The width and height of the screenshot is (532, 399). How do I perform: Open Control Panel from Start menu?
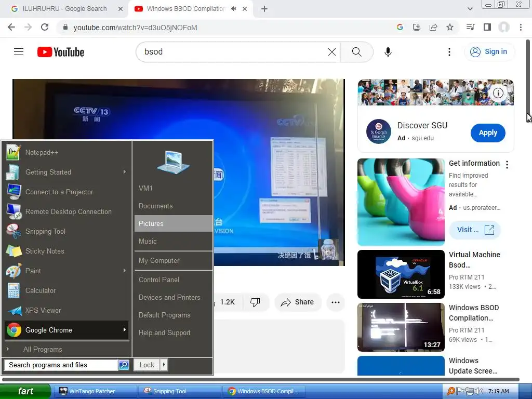tap(174, 280)
